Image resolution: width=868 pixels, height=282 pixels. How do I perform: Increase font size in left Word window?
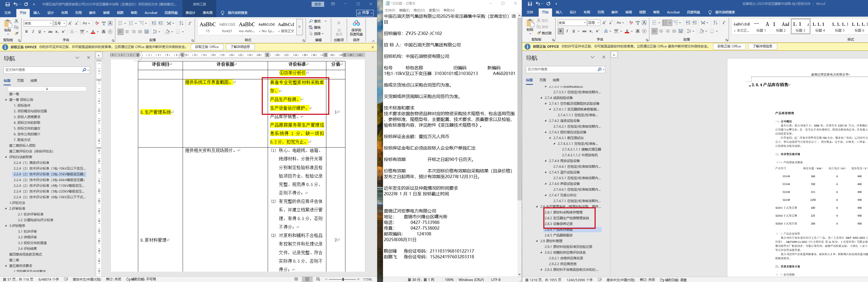click(70, 23)
